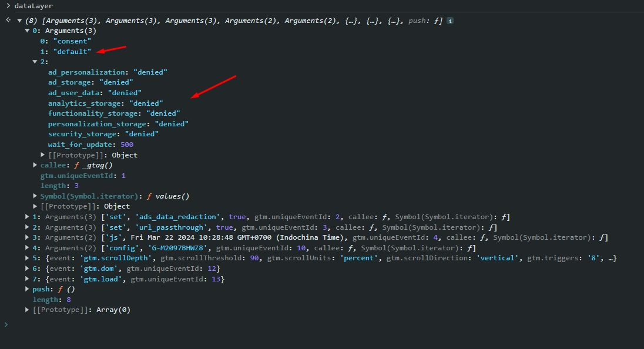Expand the push: ƒ () function entry
Screen dimensions: 644x349
(x=27, y=290)
